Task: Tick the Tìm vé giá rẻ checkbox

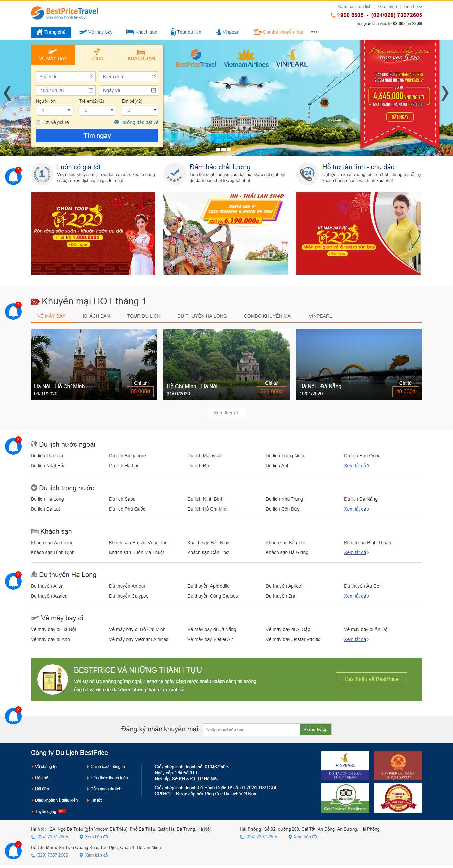Action: coord(38,122)
